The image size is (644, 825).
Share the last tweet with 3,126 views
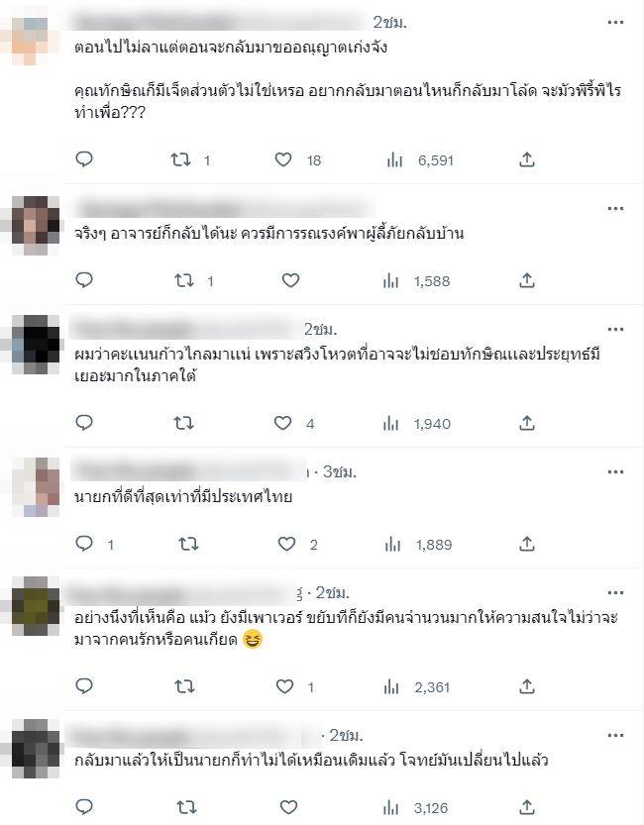(527, 806)
